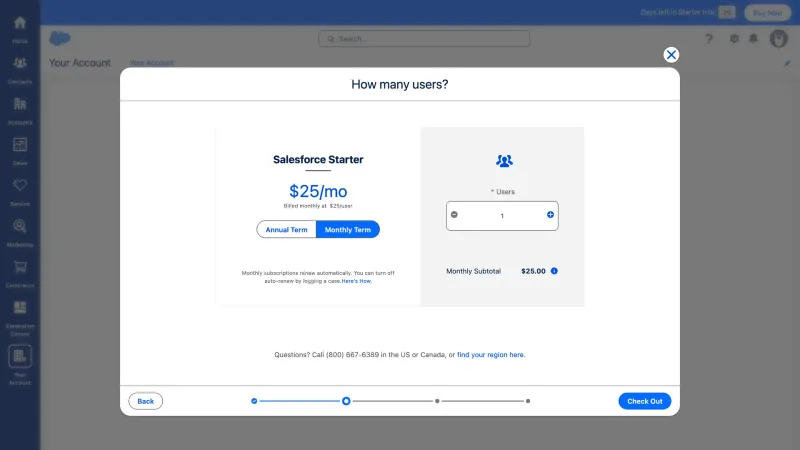
Task: Click the Users number input field
Action: (x=502, y=216)
